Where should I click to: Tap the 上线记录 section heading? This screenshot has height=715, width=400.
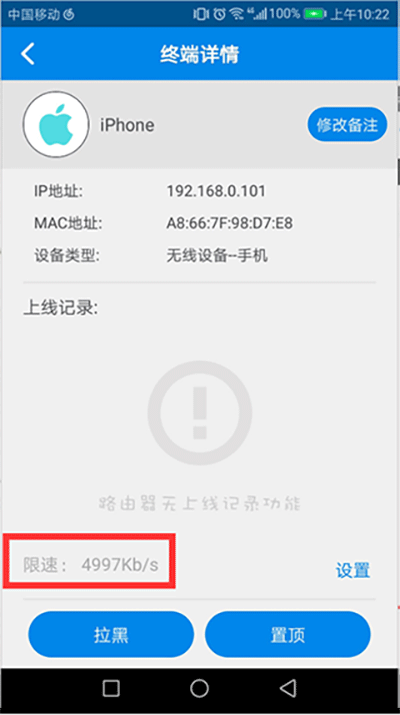pos(61,308)
